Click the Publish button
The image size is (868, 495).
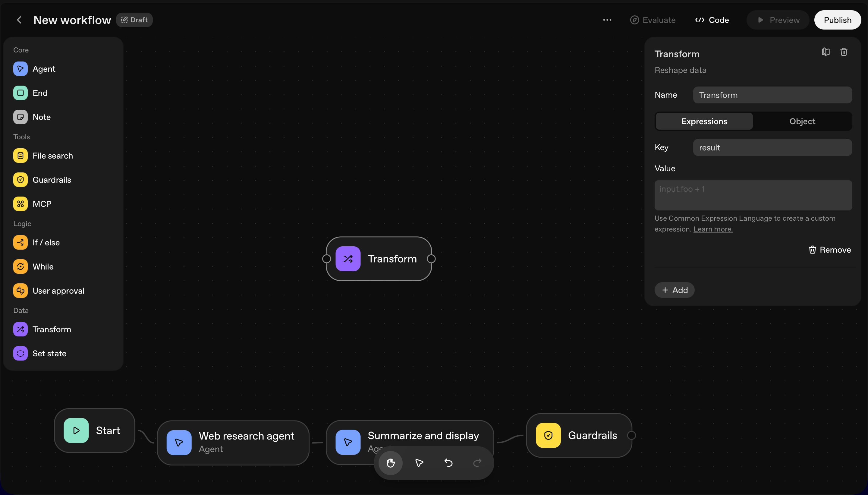point(837,20)
